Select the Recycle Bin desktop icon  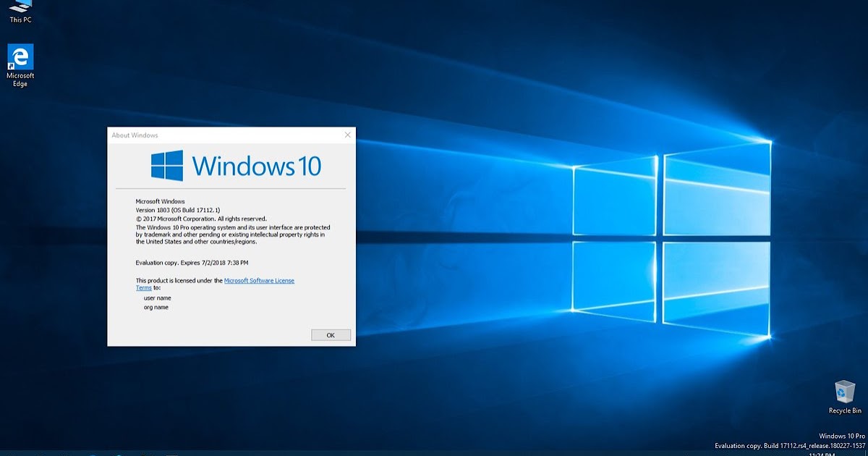coord(845,397)
